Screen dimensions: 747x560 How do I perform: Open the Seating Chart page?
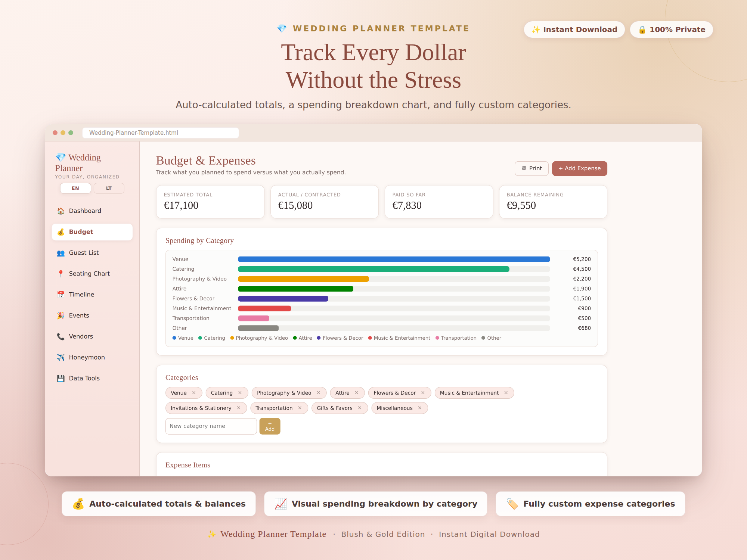[92, 274]
